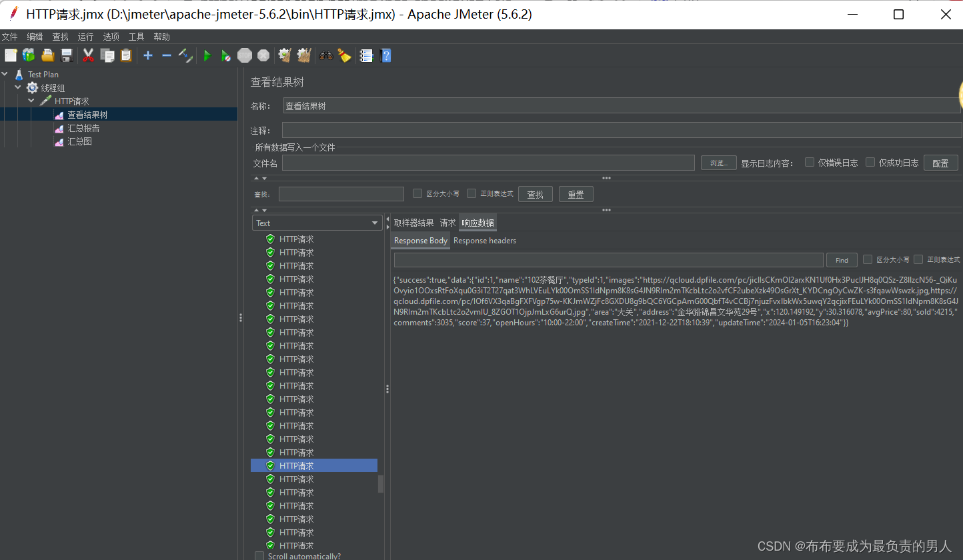The image size is (963, 560).
Task: Save the test plan with floppy icon
Action: click(67, 55)
